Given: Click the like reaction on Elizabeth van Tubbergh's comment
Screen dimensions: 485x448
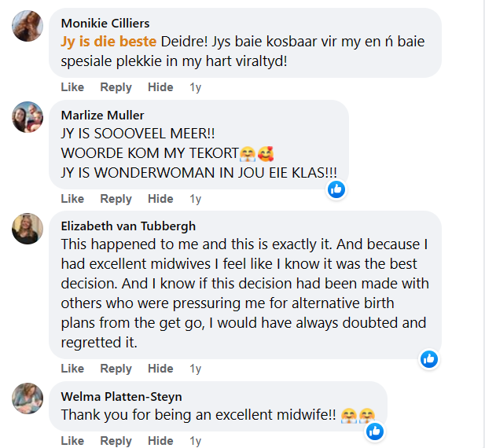Looking at the screenshot, I should point(428,358).
